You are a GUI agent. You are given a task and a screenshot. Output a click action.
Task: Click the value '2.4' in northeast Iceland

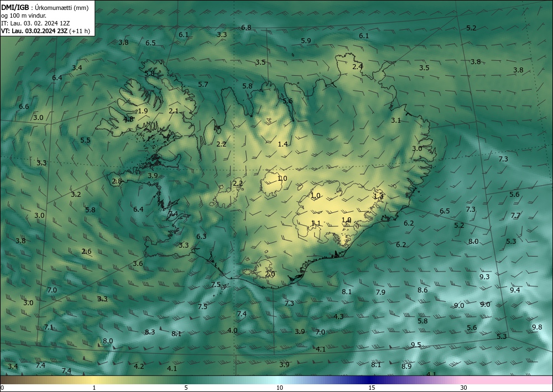click(x=358, y=66)
